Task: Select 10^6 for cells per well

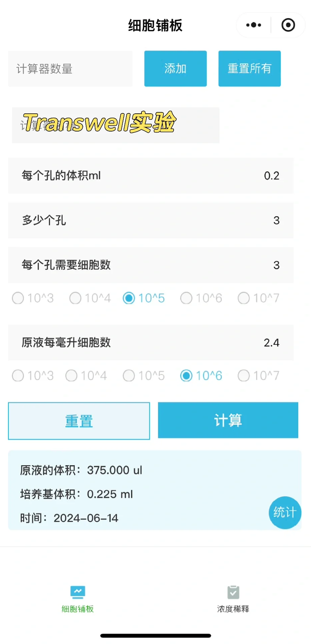Action: click(x=201, y=298)
